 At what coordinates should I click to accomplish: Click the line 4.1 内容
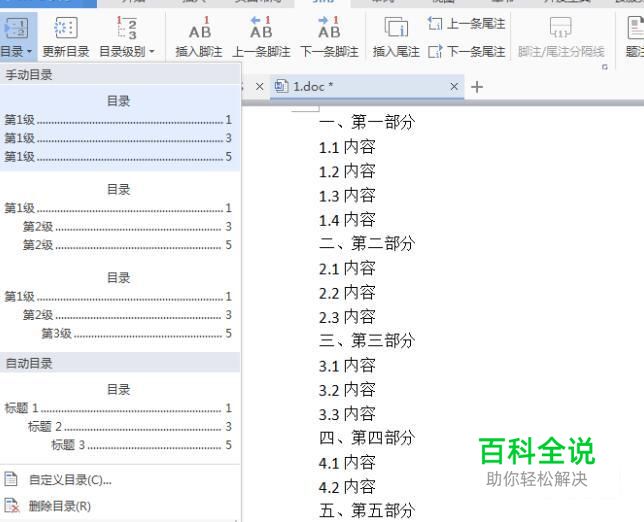point(347,462)
